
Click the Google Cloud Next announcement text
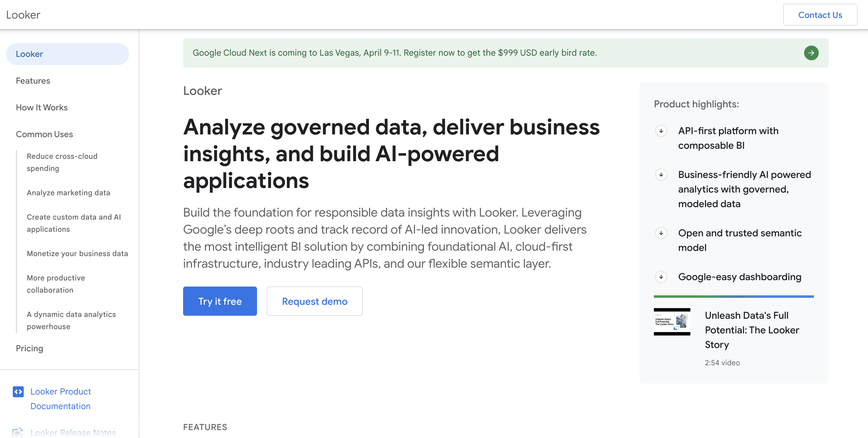pos(394,53)
